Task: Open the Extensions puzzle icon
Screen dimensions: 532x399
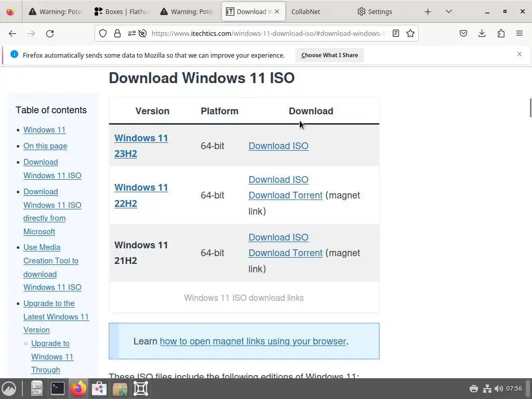Action: click(501, 33)
